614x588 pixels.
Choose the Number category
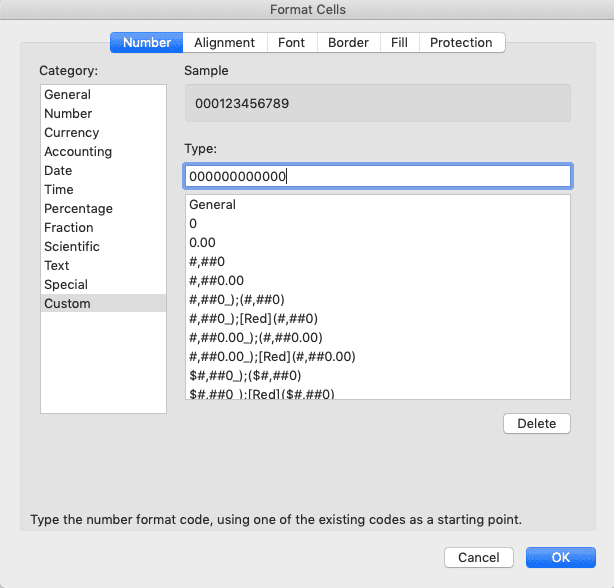pyautogui.click(x=103, y=114)
